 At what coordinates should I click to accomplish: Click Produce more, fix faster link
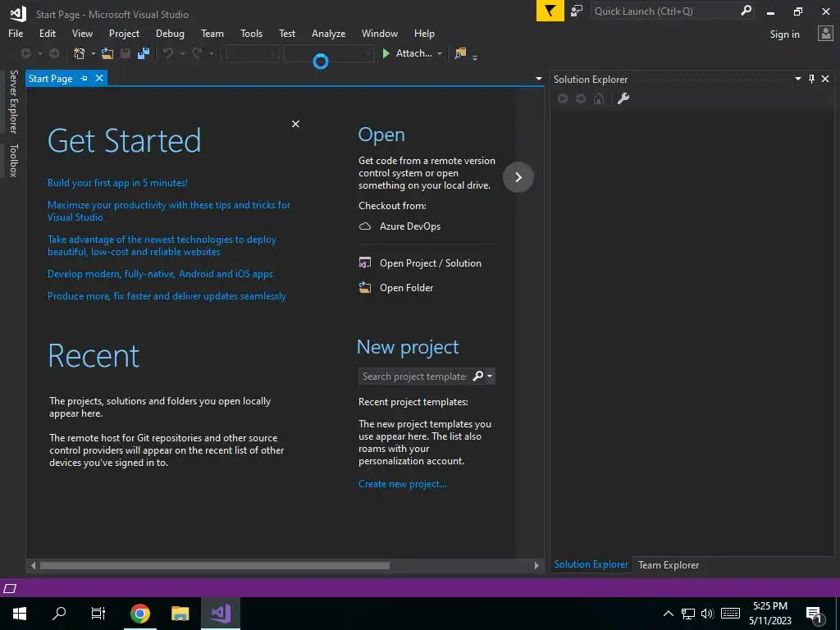click(x=167, y=295)
